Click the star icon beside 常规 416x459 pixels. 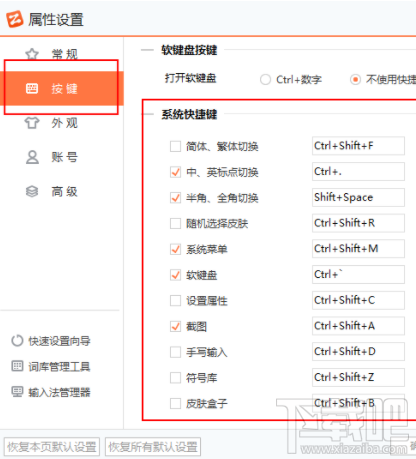pos(32,54)
